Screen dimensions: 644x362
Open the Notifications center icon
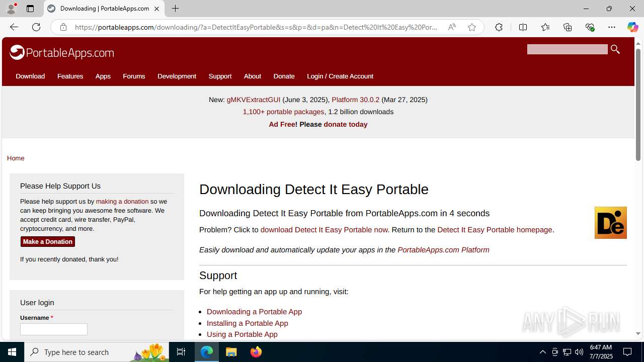point(627,352)
